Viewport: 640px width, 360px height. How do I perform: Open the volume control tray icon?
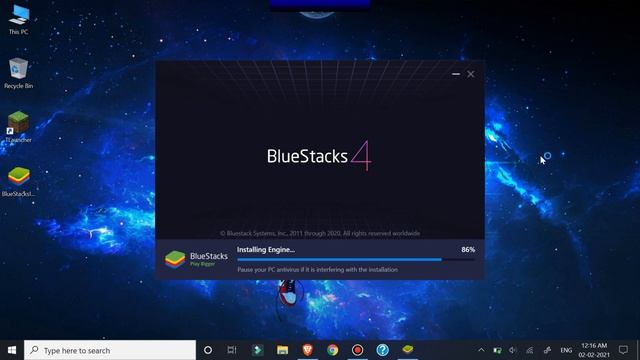pos(513,350)
